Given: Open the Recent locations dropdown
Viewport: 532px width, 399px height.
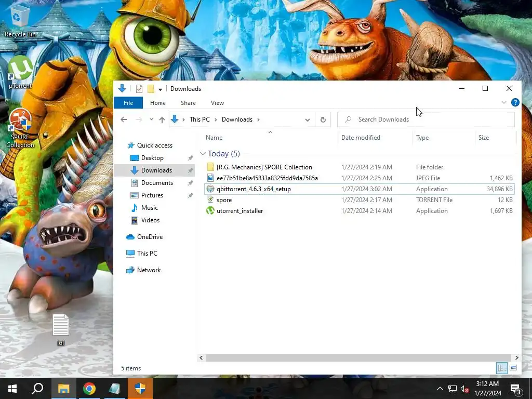Looking at the screenshot, I should 151,119.
